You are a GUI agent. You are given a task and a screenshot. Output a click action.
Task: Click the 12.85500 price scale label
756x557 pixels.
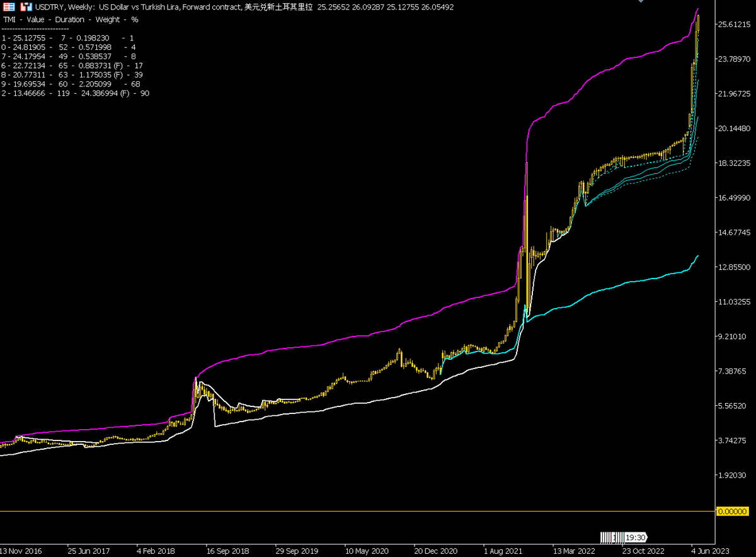[735, 267]
